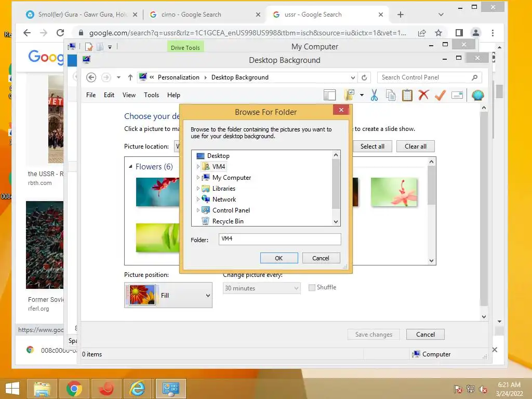Viewport: 532px width, 399px height.
Task: Reload the Chrome page
Action: pyautogui.click(x=60, y=33)
